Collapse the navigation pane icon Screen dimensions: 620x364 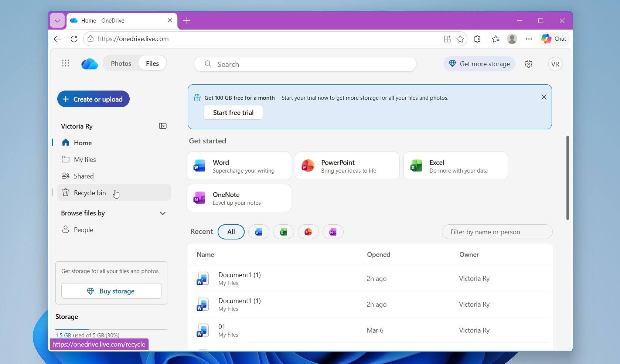tap(163, 126)
